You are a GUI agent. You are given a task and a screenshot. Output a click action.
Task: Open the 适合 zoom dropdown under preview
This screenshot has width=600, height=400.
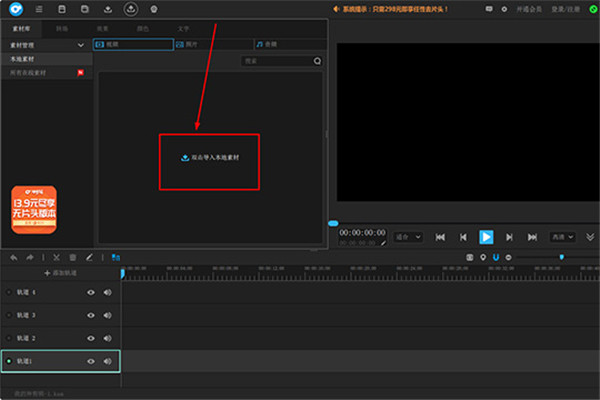point(408,237)
